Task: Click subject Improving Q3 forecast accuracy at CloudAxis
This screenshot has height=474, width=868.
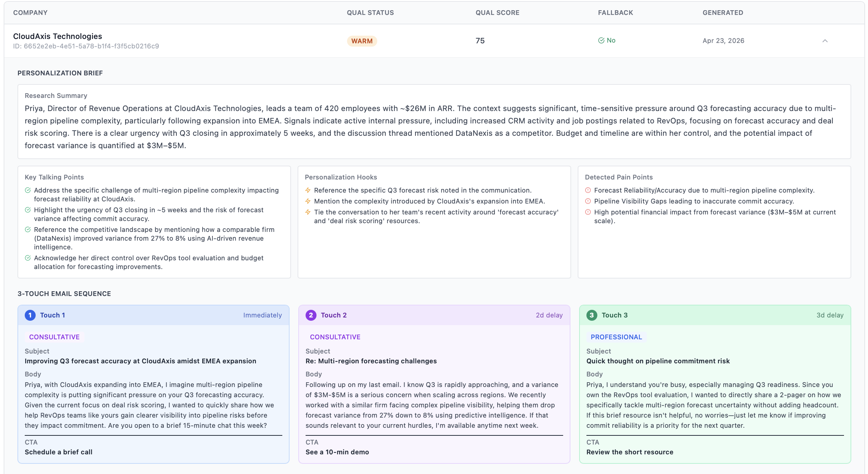Action: click(x=140, y=361)
